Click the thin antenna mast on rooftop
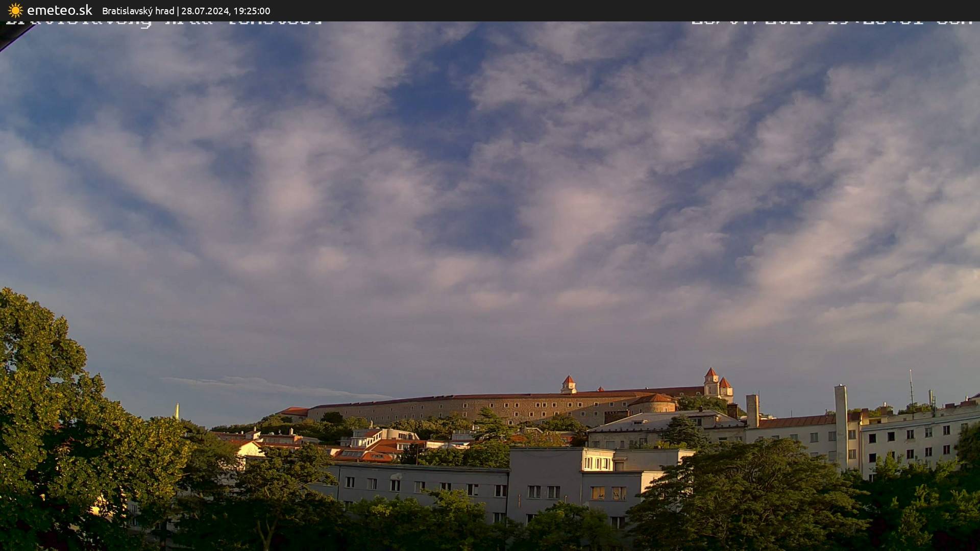This screenshot has width=980, height=551. tap(911, 393)
